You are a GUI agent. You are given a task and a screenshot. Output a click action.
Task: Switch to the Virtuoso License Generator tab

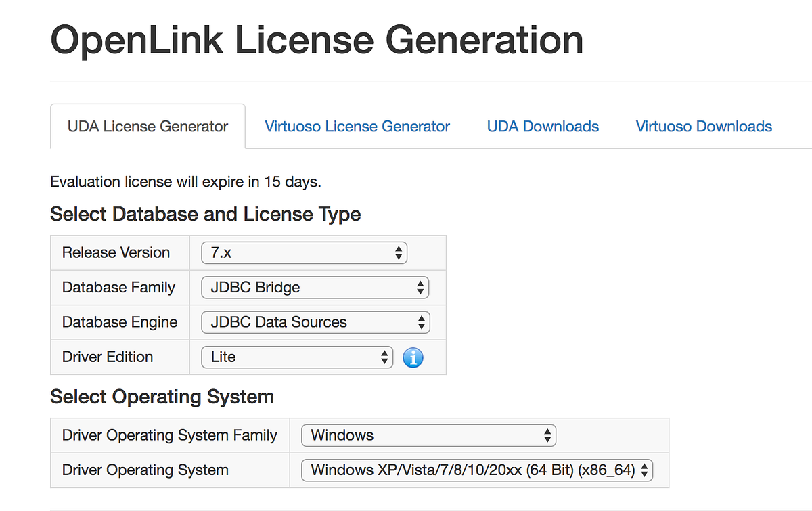tap(357, 126)
